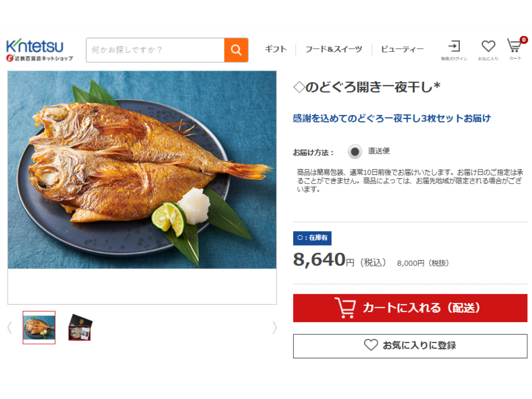This screenshot has width=532, height=399.
Task: Click お気に入りに登録 button
Action: 410,346
